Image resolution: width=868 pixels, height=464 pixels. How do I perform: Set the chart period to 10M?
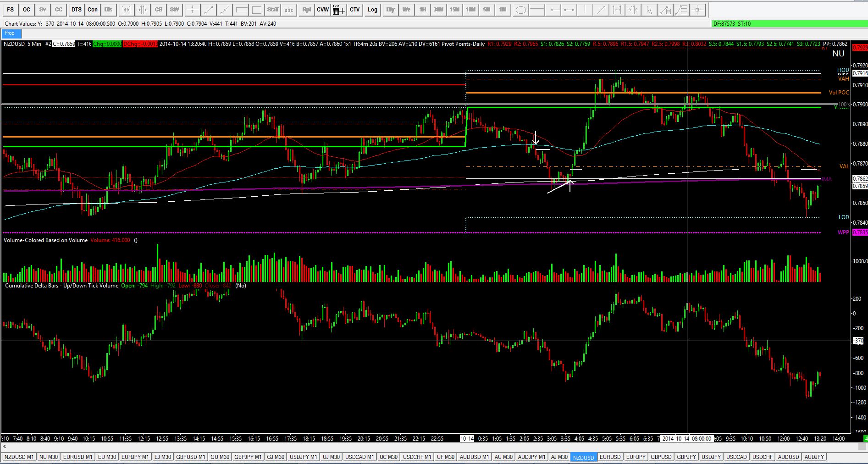[x=470, y=10]
